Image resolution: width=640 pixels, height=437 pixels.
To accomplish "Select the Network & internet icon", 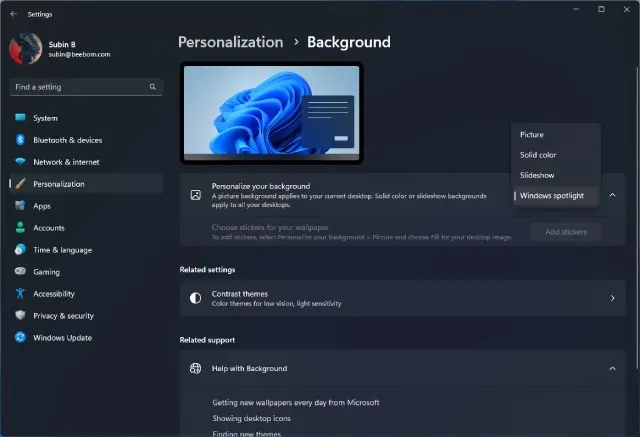I will (20, 162).
